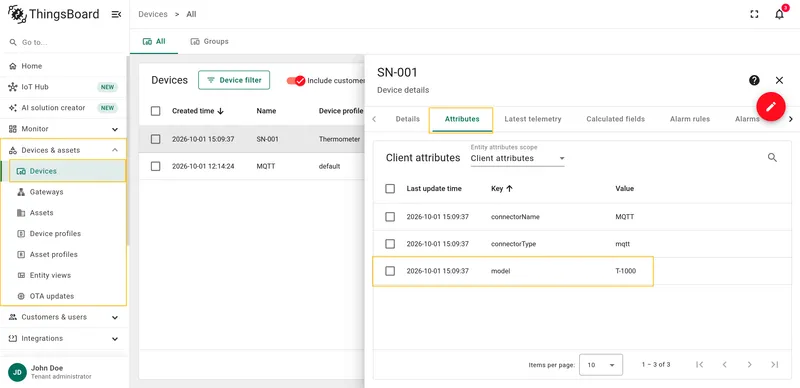Toggle Include customer entities switch
This screenshot has height=388, width=800.
pos(295,81)
